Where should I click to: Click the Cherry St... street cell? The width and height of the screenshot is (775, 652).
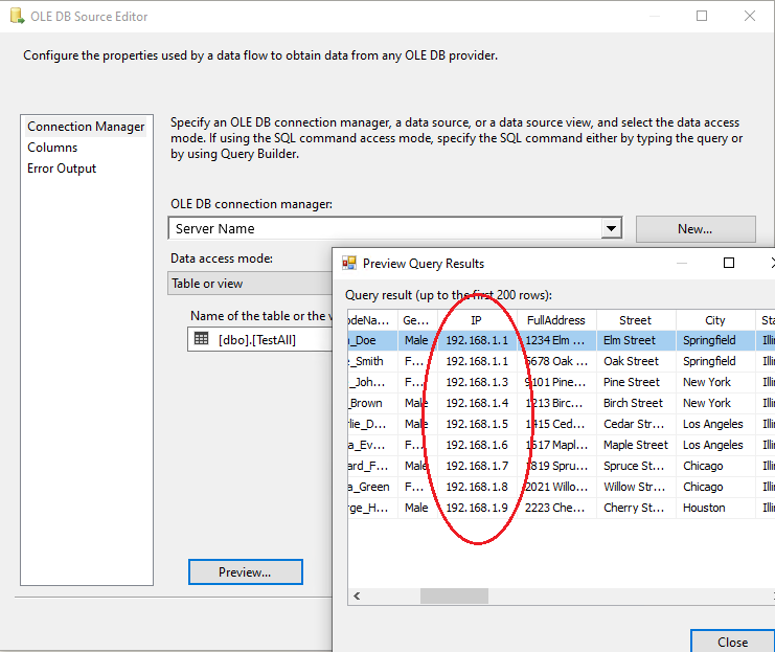(x=636, y=508)
